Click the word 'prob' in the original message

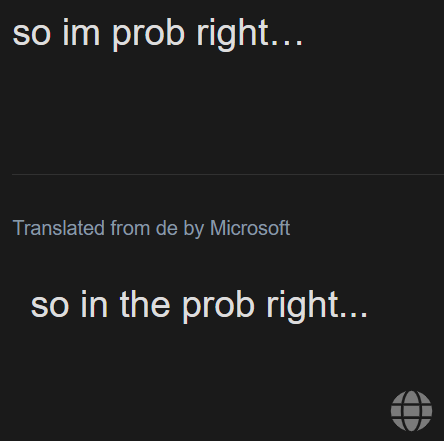(x=148, y=35)
